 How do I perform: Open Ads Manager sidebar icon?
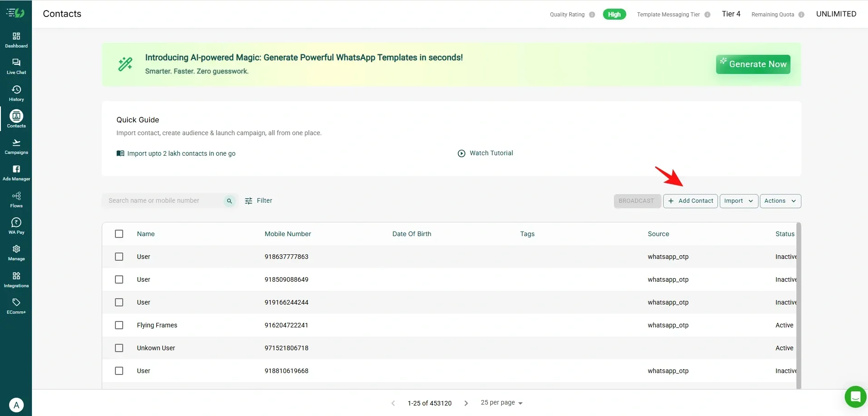coord(16,173)
